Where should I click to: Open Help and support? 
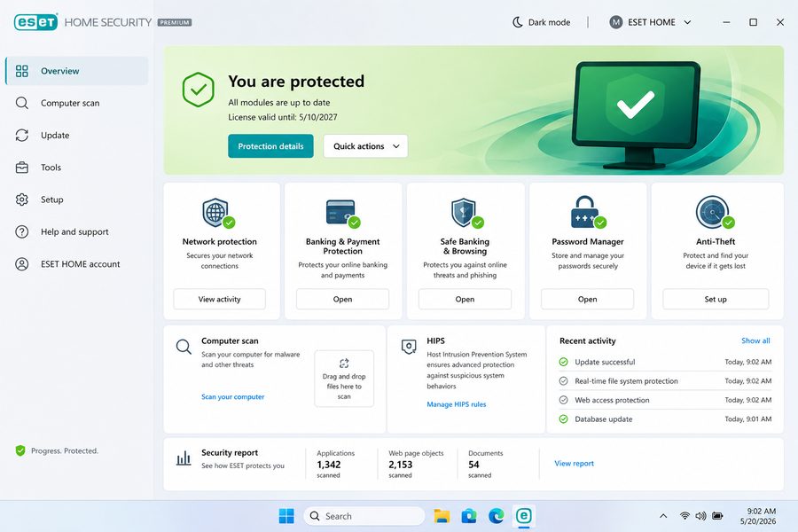coord(77,231)
